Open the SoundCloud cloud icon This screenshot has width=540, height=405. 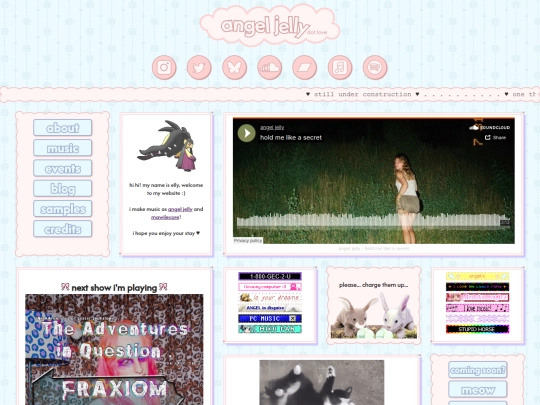click(x=270, y=68)
